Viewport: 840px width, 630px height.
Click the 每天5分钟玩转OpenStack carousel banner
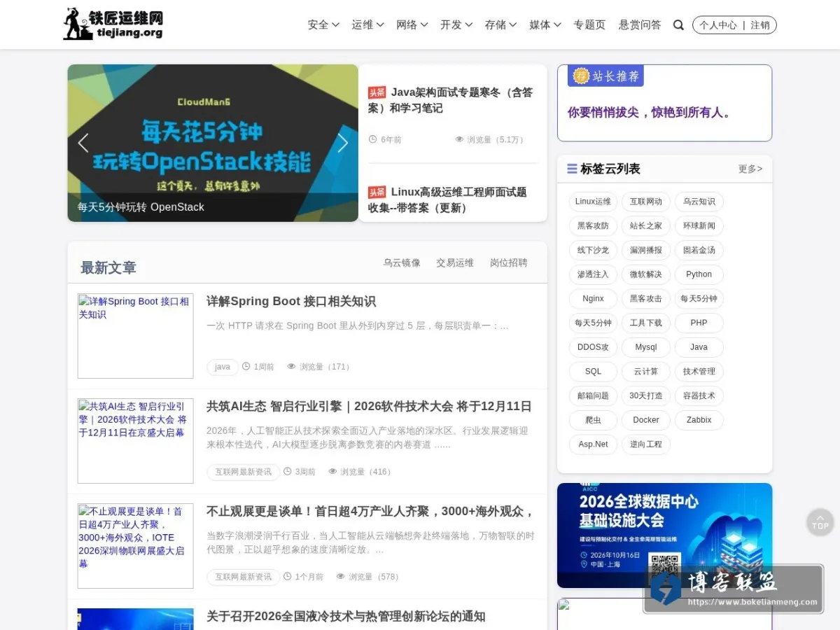tap(213, 143)
